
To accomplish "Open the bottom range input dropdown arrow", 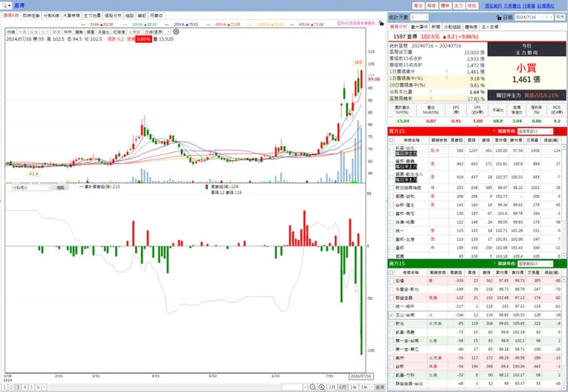I will (305, 387).
